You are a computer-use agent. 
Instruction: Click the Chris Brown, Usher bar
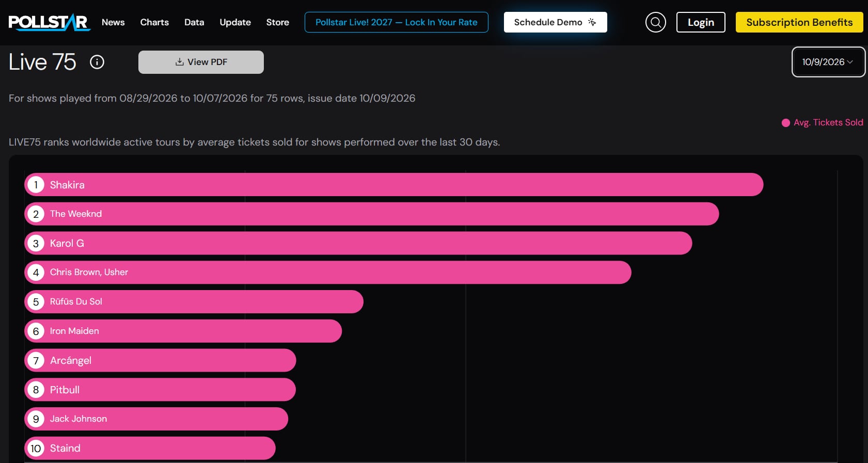[x=328, y=272]
